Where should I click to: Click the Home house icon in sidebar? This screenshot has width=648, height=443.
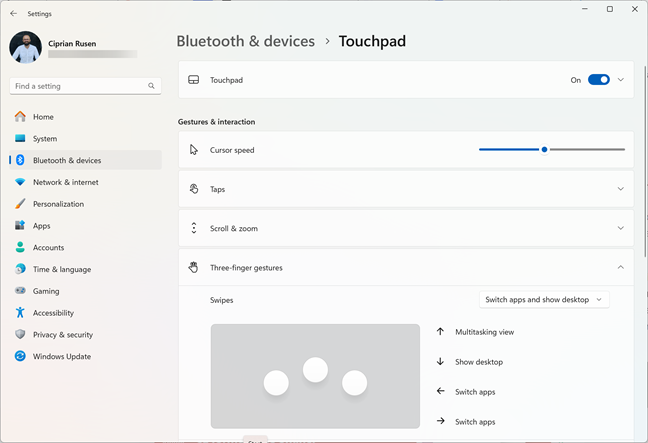pyautogui.click(x=20, y=117)
